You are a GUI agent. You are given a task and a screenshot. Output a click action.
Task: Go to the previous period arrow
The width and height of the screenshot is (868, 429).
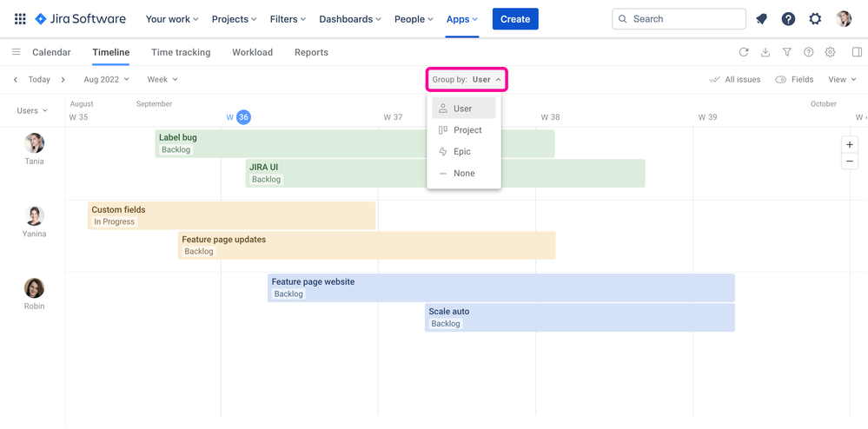point(16,80)
